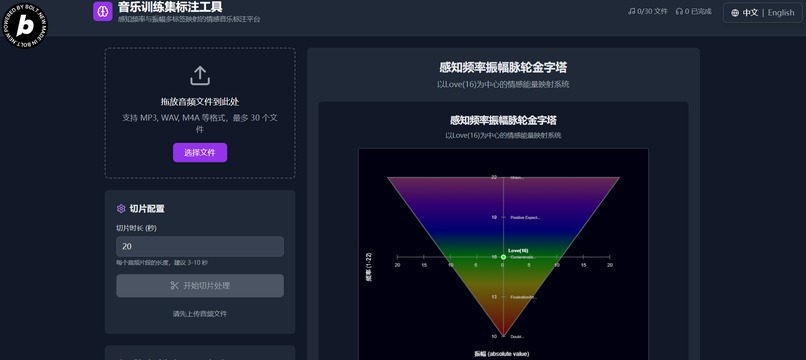Screen dimensions: 806x360
Task: Click the '0 已完成' counter text
Action: tap(698, 11)
